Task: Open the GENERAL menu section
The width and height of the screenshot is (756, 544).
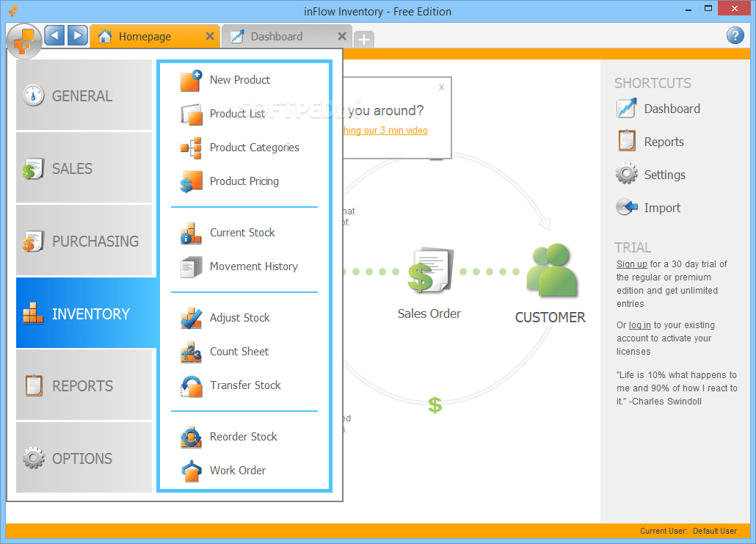Action: (x=84, y=95)
